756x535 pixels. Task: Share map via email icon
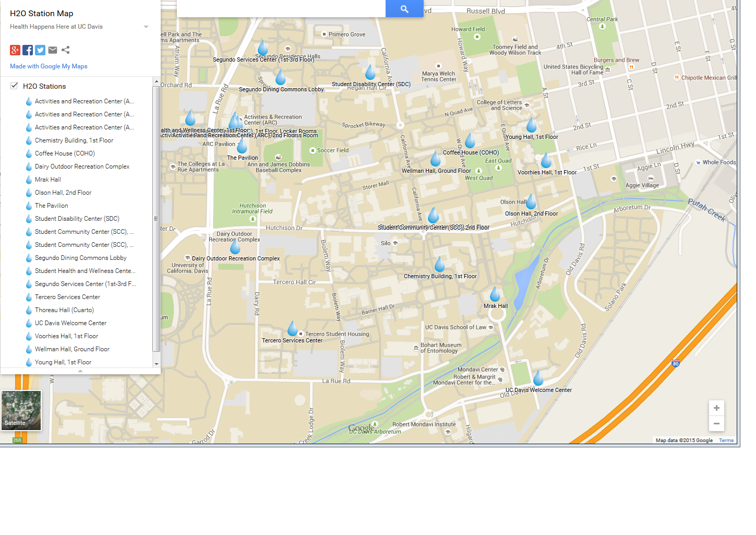(x=53, y=50)
